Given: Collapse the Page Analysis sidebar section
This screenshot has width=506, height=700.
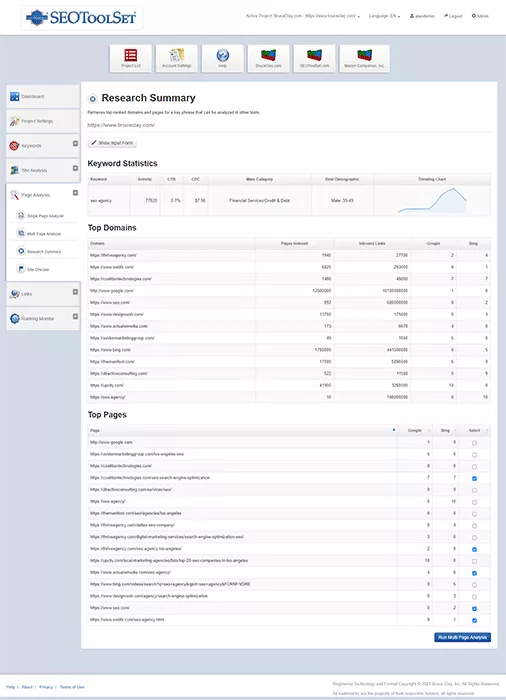Looking at the screenshot, I should point(75,193).
